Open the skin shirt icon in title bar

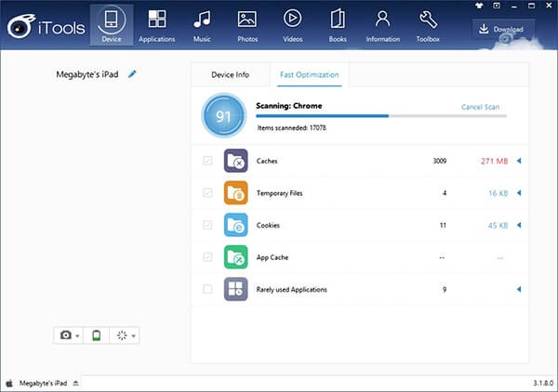coord(479,6)
